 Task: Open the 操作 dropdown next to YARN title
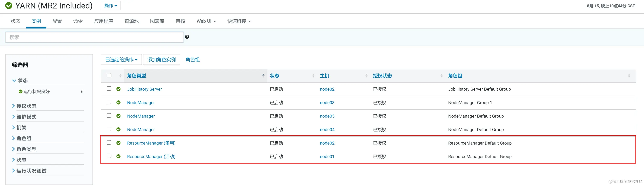111,6
